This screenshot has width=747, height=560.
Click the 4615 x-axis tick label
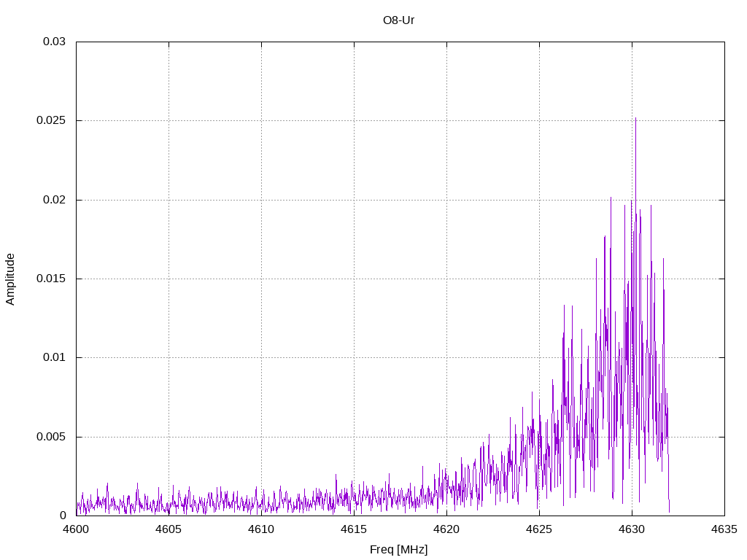click(x=354, y=529)
